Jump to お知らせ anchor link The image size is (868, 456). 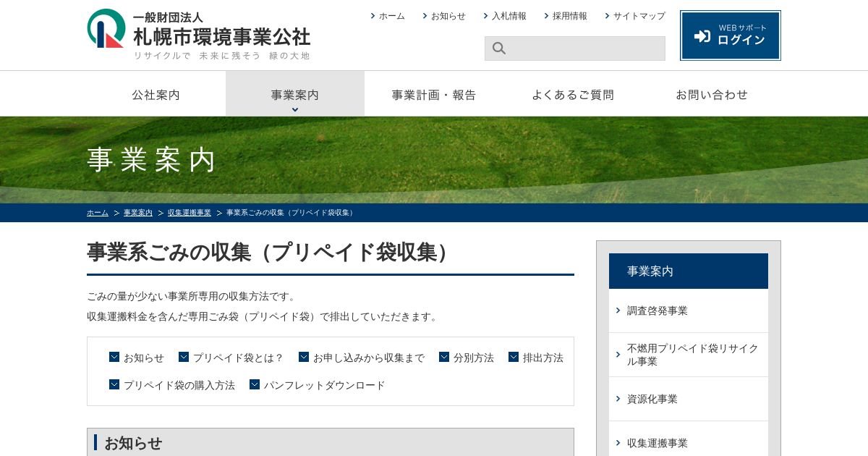coord(144,358)
